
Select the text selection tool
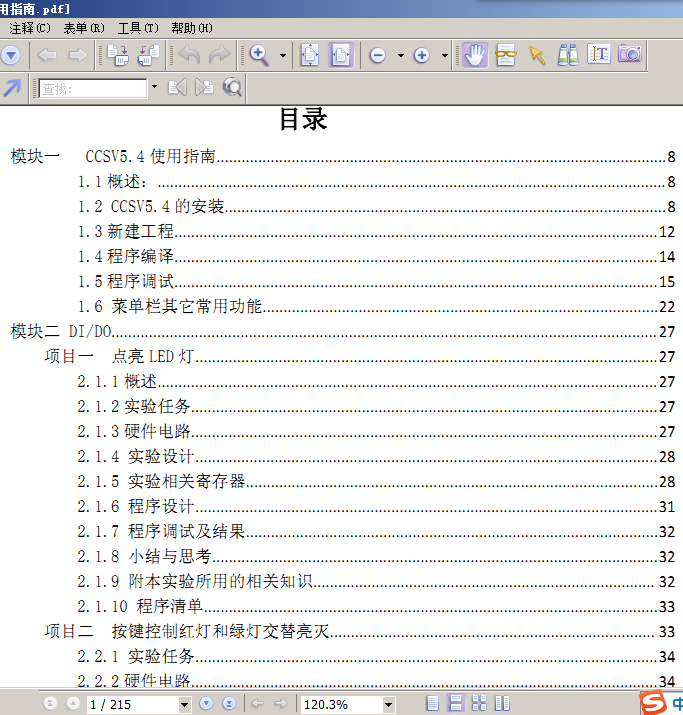click(599, 54)
